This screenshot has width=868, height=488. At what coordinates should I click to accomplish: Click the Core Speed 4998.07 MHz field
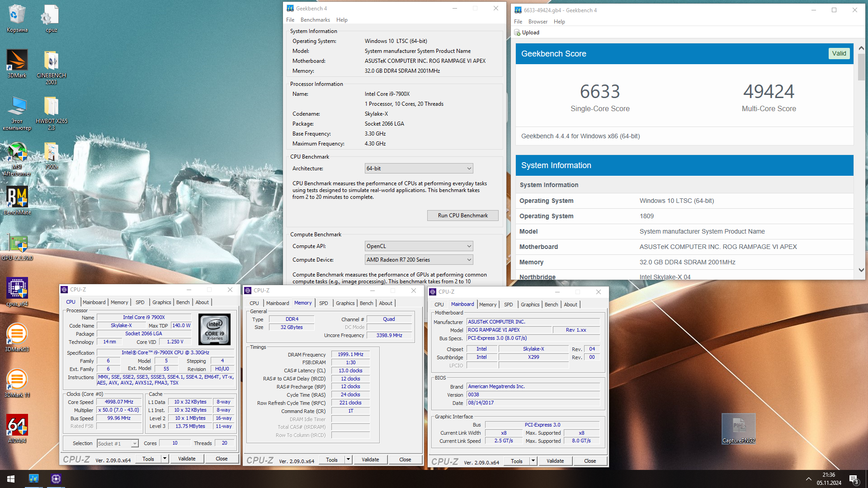(x=119, y=402)
